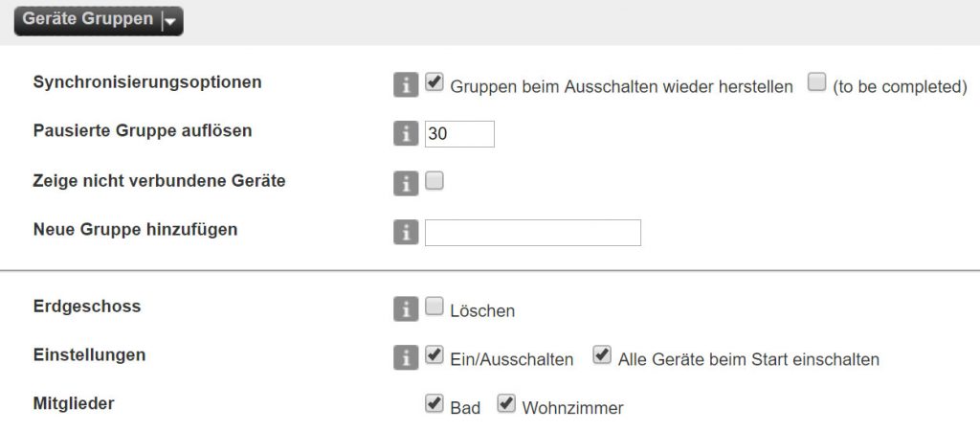Image resolution: width=980 pixels, height=432 pixels.
Task: Open info icon for Neue Gruppe hinzufügen
Action: (406, 233)
